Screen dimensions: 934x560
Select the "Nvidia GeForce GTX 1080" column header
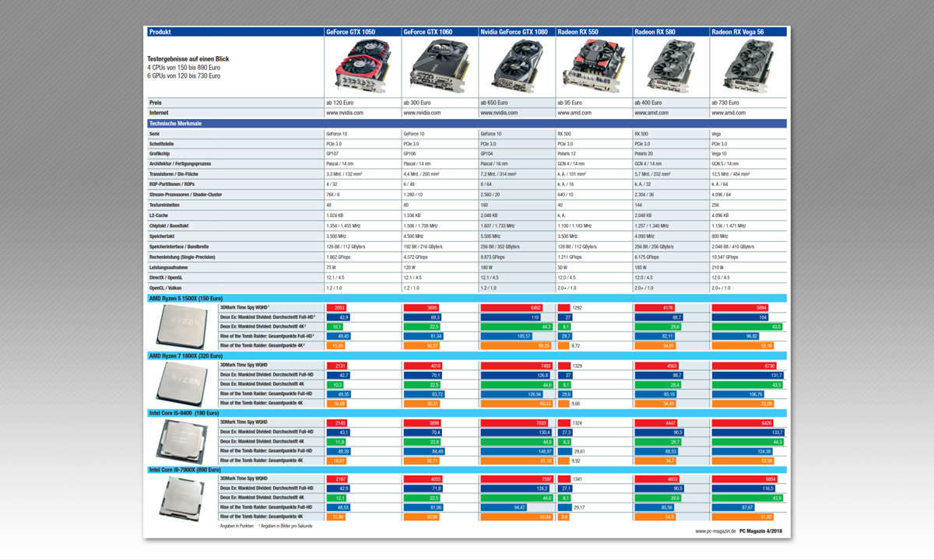pyautogui.click(x=517, y=32)
